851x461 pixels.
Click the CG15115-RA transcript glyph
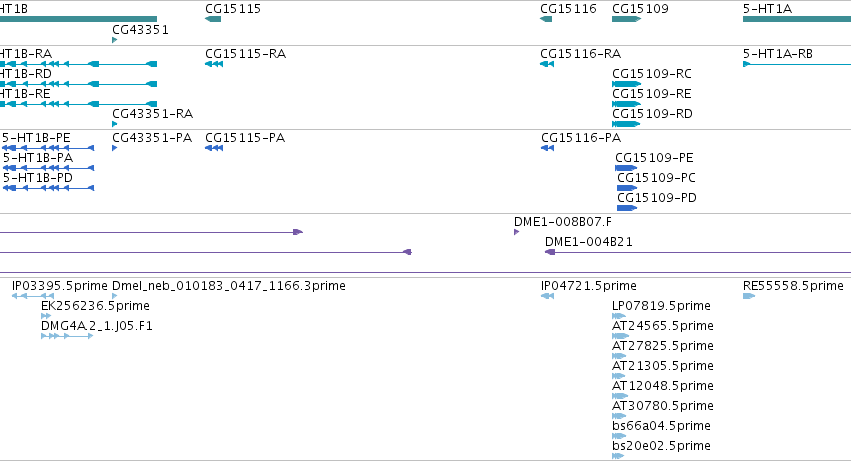tap(214, 64)
